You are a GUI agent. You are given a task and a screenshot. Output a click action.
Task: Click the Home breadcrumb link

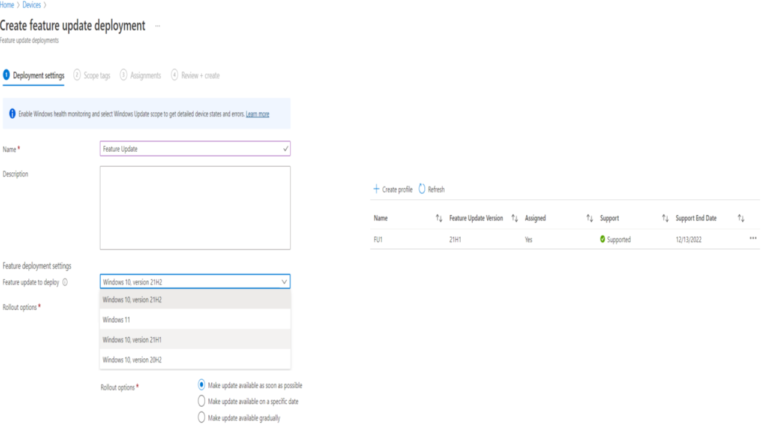point(7,5)
